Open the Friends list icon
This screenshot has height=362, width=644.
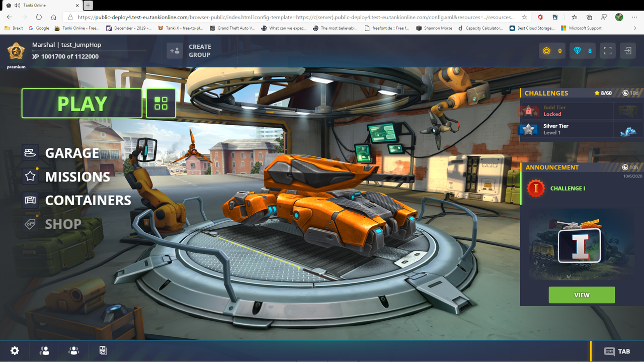pyautogui.click(x=44, y=350)
